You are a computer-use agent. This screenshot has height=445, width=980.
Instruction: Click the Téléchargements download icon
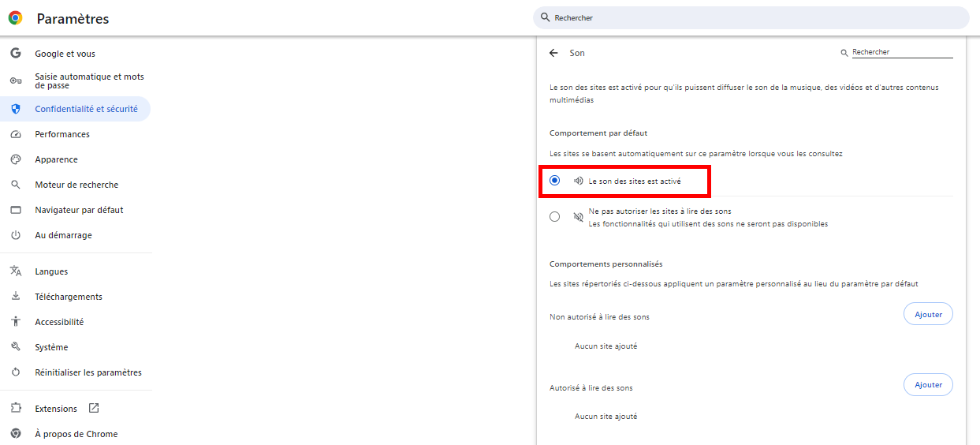click(15, 297)
